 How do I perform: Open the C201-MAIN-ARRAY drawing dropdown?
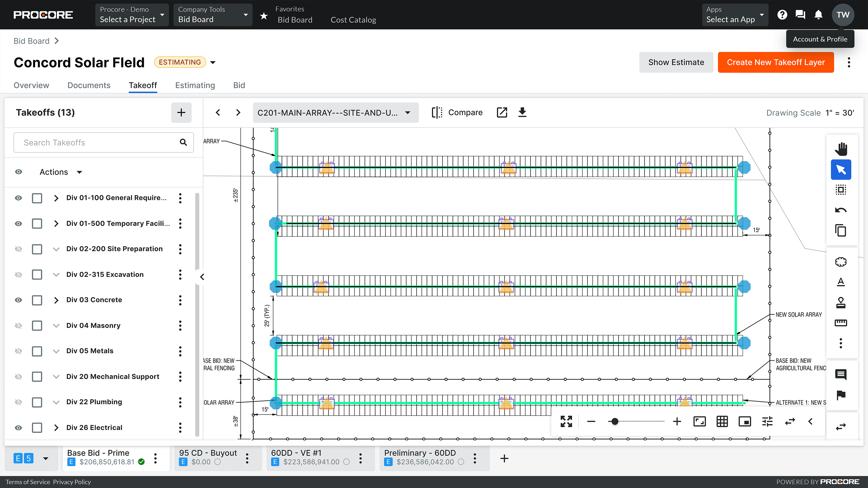click(335, 112)
